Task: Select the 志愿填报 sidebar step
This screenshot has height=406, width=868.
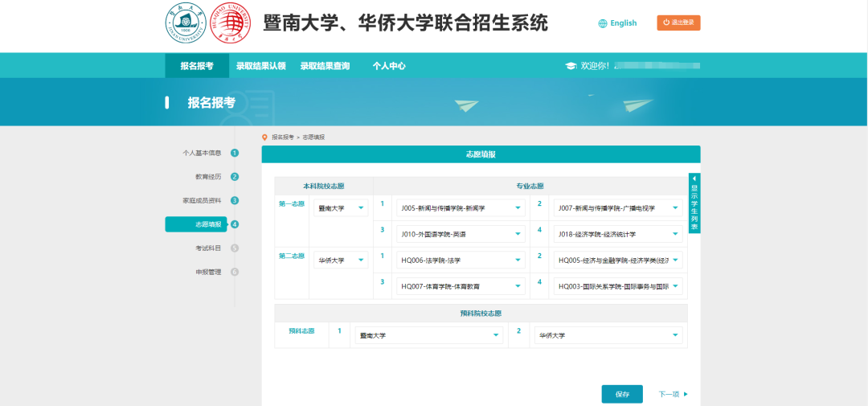Action: click(x=196, y=224)
